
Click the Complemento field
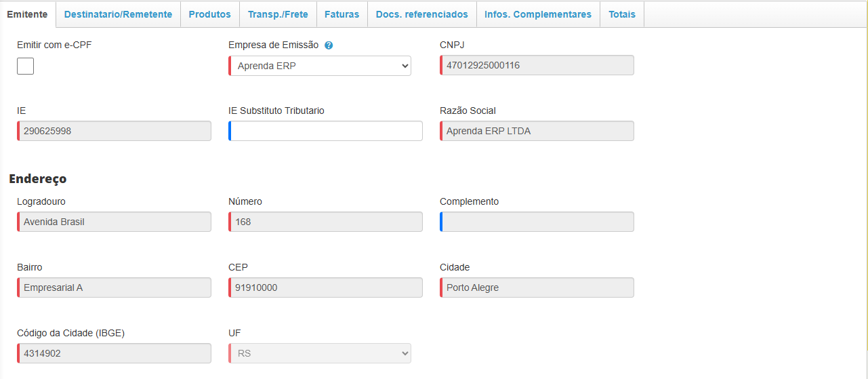pyautogui.click(x=537, y=222)
